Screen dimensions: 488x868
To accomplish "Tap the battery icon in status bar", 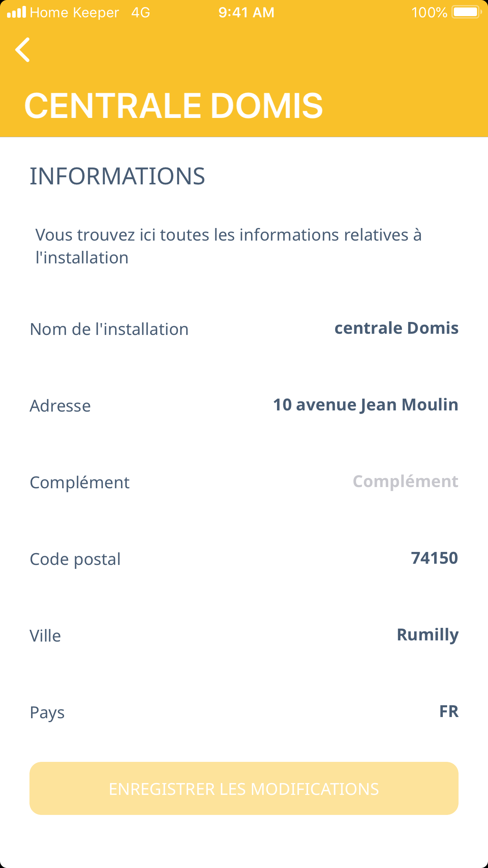I will (x=466, y=12).
